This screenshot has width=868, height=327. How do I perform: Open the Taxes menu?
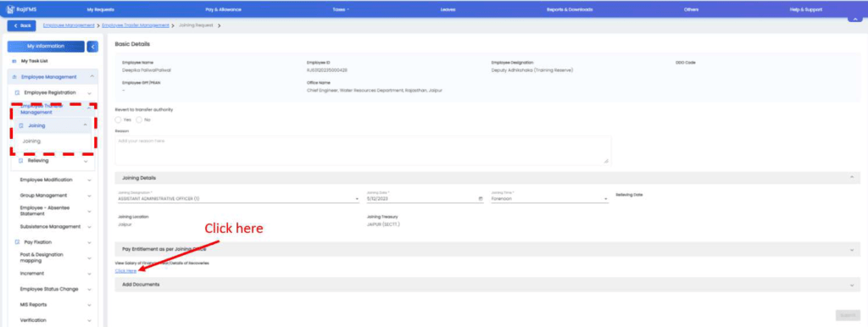point(341,9)
